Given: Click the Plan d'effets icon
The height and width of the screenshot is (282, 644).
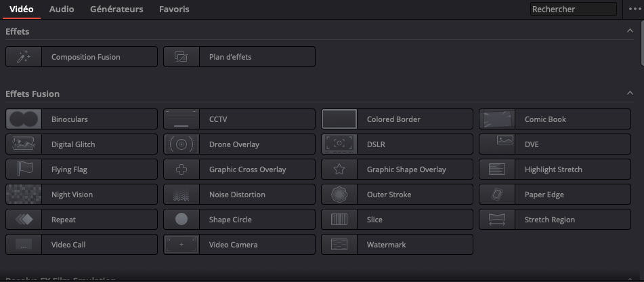Looking at the screenshot, I should [181, 57].
